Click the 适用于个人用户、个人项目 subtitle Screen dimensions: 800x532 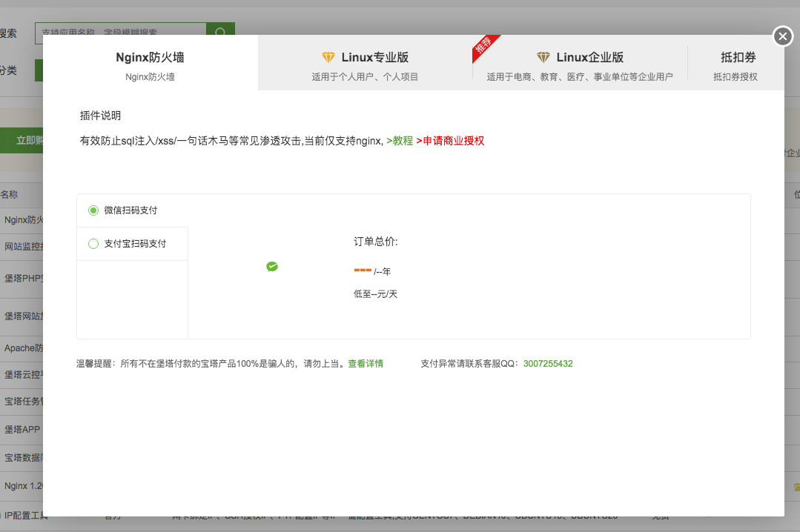click(x=365, y=76)
